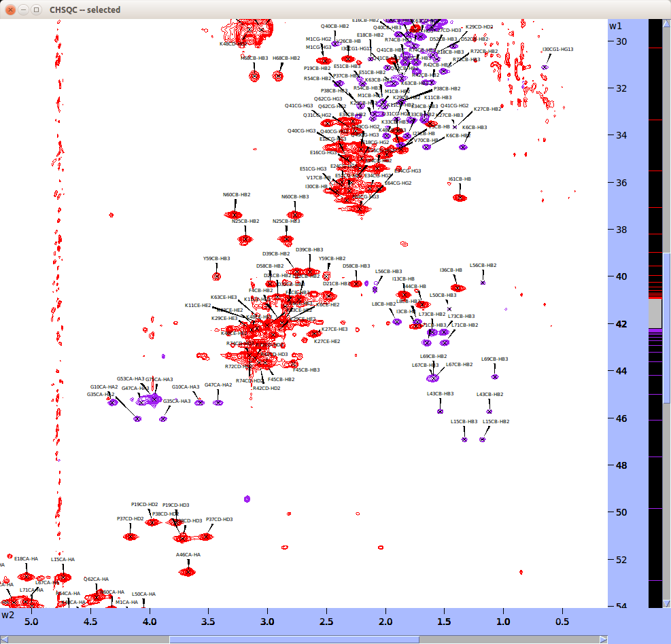Click the N60CB-HB2 peak label
This screenshot has height=644, width=671.
[x=237, y=195]
